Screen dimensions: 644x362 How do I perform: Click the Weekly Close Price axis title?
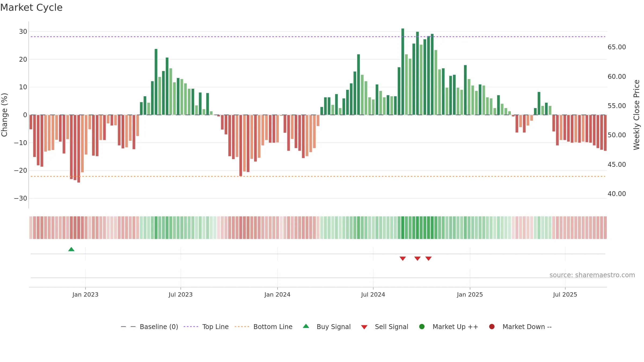click(x=636, y=115)
